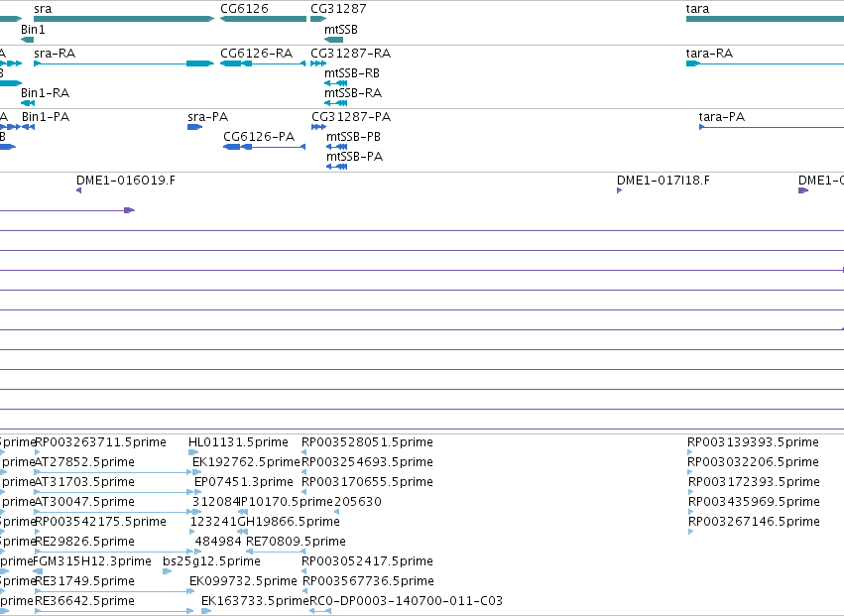This screenshot has height=616, width=844.
Task: Select the tara gene bar
Action: (x=765, y=19)
